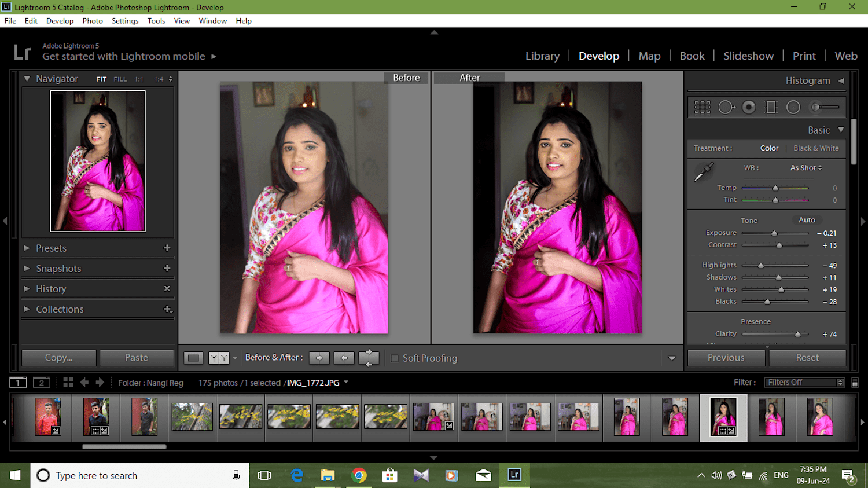Open the WB As Shot dropdown
The height and width of the screenshot is (488, 868).
coord(806,168)
